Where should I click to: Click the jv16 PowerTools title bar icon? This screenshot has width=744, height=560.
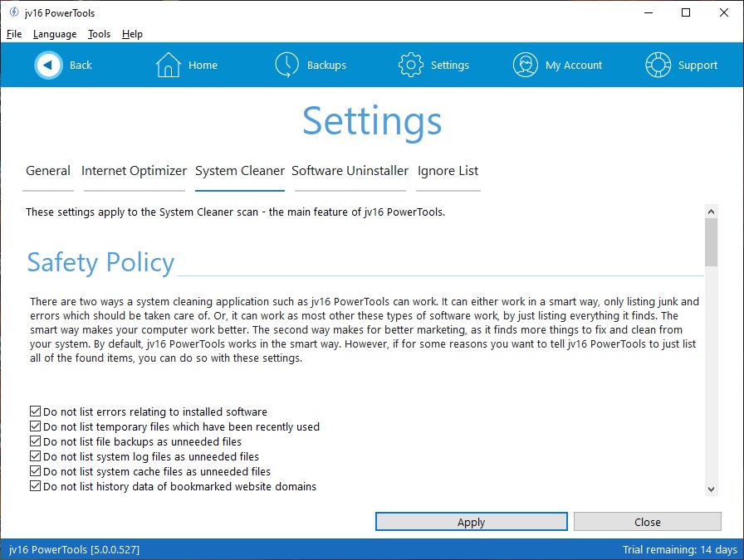[14, 12]
